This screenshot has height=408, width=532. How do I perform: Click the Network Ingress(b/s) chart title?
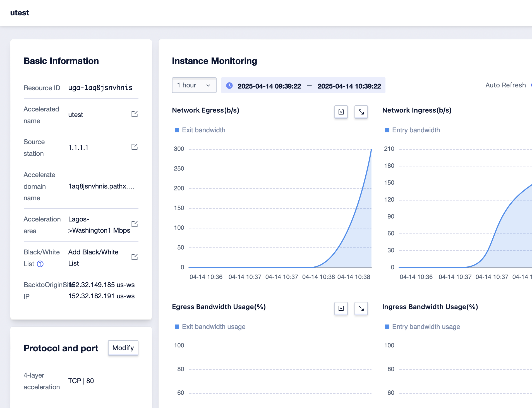coord(417,110)
